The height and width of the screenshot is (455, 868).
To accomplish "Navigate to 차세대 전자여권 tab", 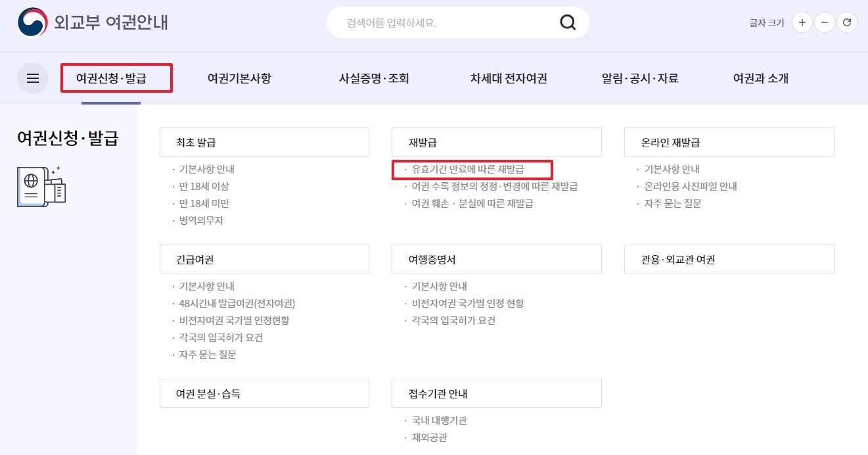I will click(x=507, y=78).
